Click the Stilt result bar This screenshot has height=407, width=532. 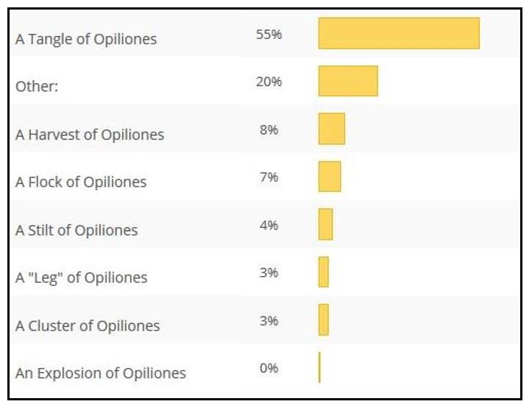[x=326, y=224]
